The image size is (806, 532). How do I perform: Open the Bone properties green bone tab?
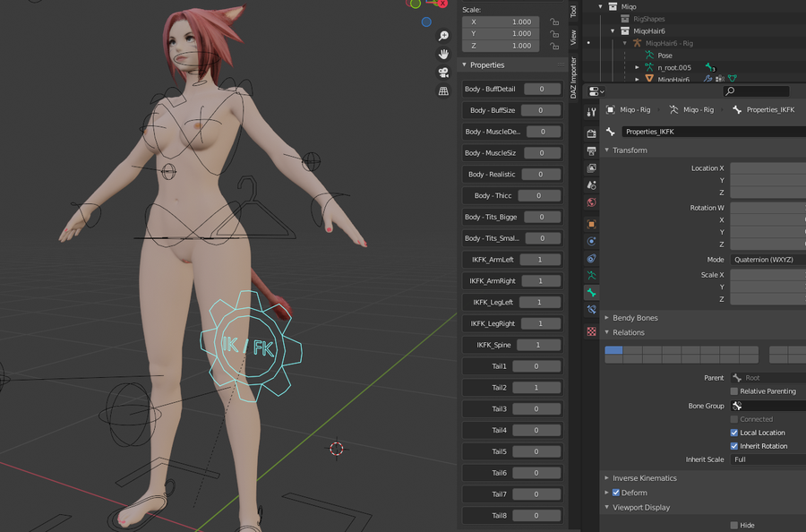591,293
